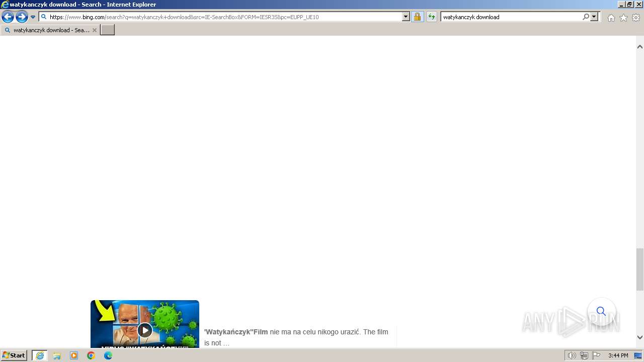The image size is (644, 362).
Task: Open File Explorer from the taskbar
Action: pos(57,355)
